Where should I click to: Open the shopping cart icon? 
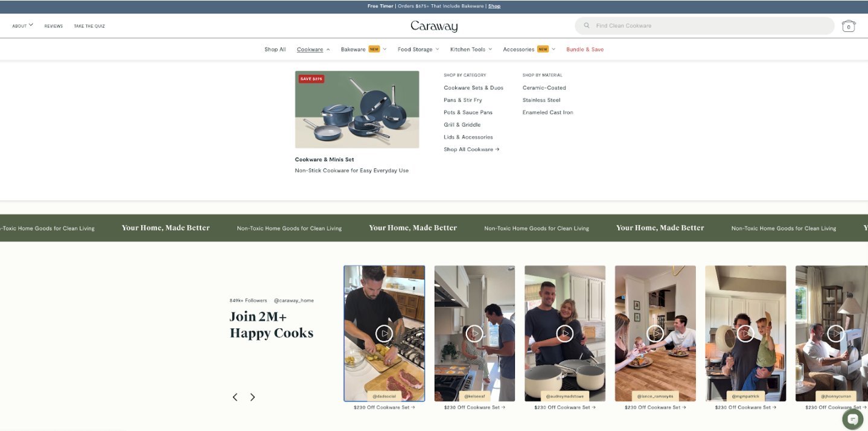(x=848, y=26)
